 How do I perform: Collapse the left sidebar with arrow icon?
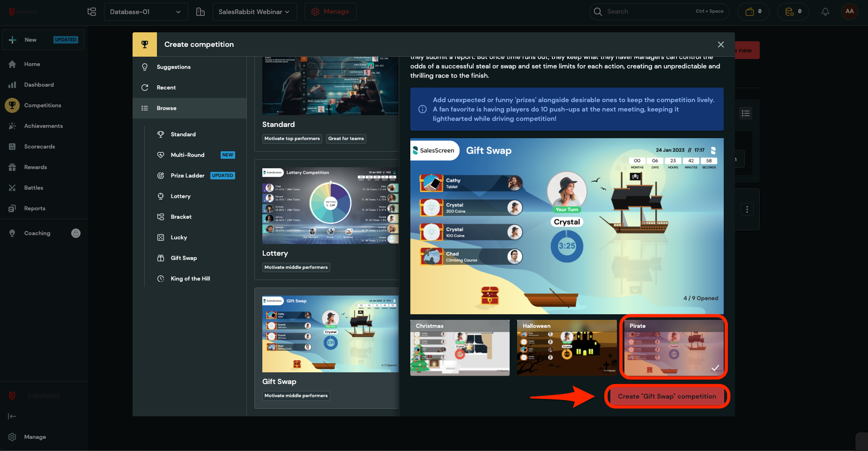[12, 416]
